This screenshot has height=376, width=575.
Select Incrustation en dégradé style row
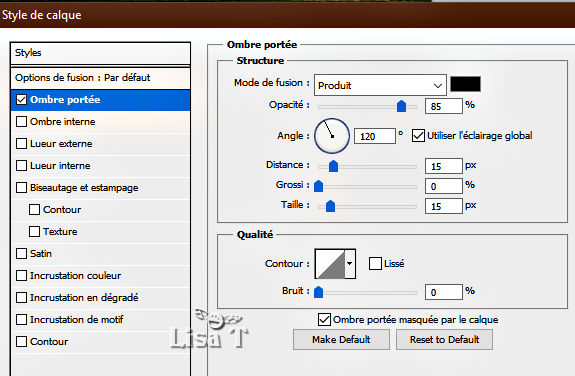click(100, 297)
